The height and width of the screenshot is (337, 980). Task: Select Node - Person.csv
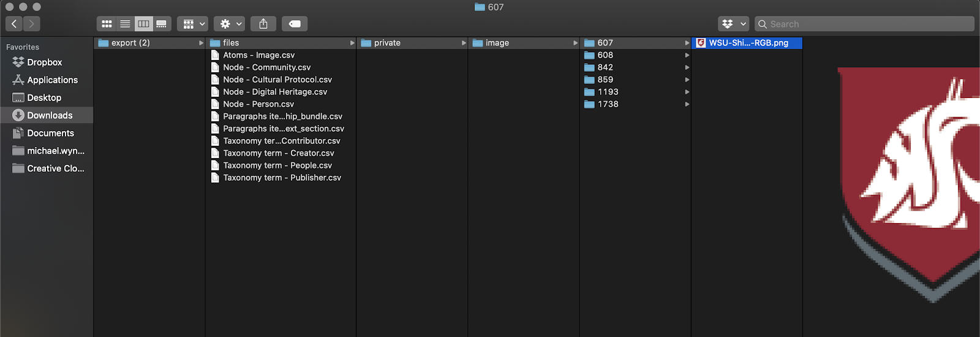point(281,104)
